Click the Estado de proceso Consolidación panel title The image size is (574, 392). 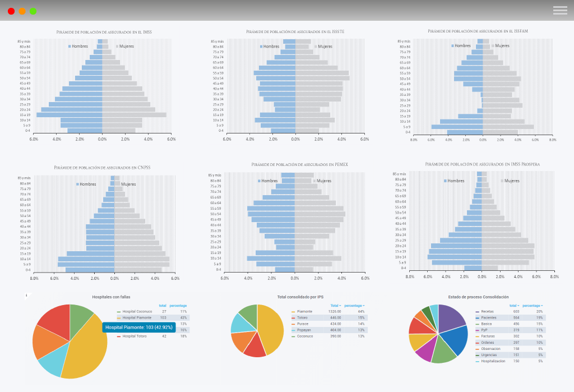(478, 297)
